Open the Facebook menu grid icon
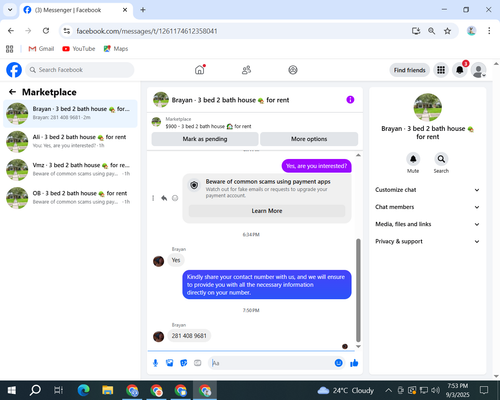Viewport: 500px width, 400px height. [441, 70]
